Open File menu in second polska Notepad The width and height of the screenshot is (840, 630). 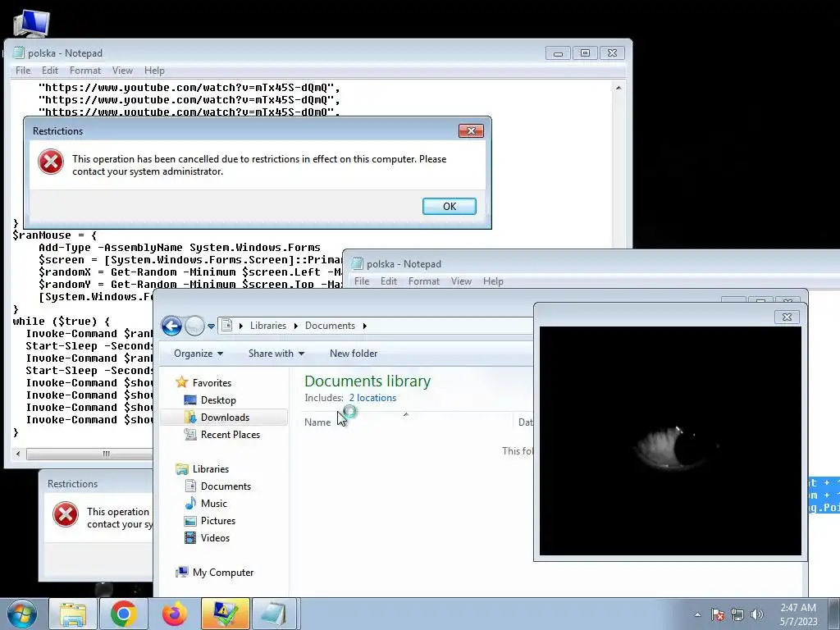(362, 281)
